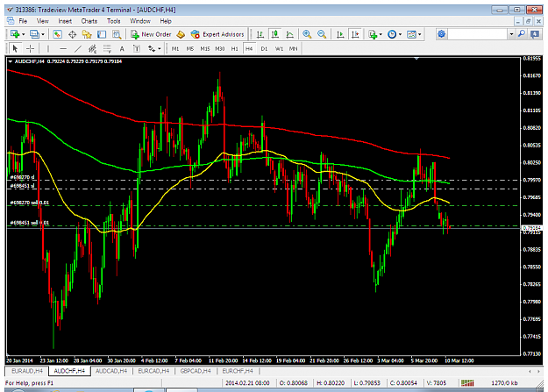548x392 pixels.
Task: Click the New Order button
Action: point(152,34)
